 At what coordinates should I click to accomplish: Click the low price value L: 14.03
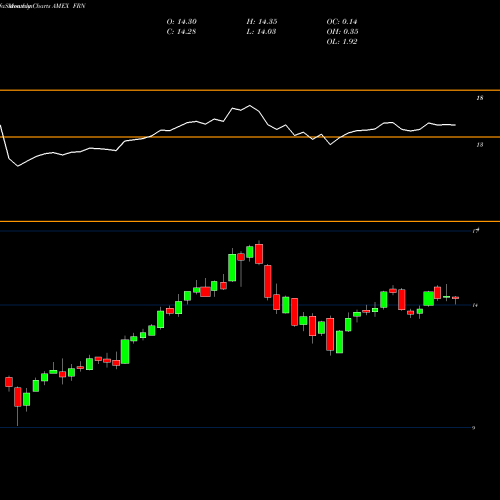[261, 32]
